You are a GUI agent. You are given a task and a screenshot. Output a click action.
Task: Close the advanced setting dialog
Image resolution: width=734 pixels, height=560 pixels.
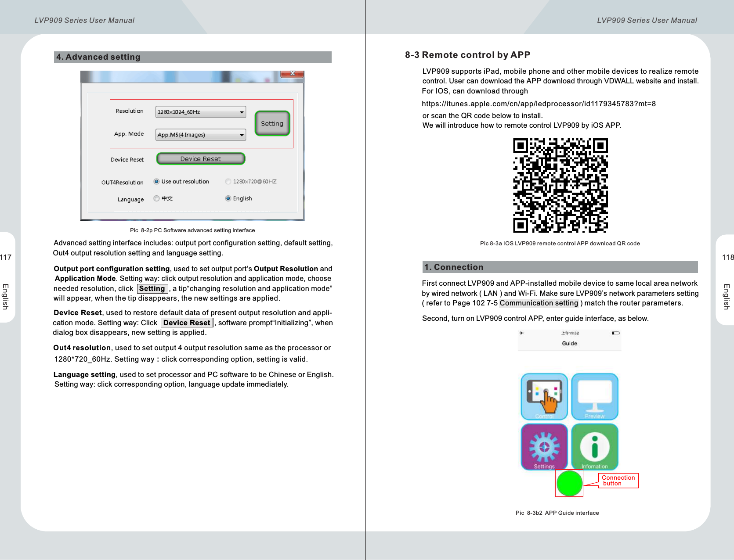(x=292, y=73)
